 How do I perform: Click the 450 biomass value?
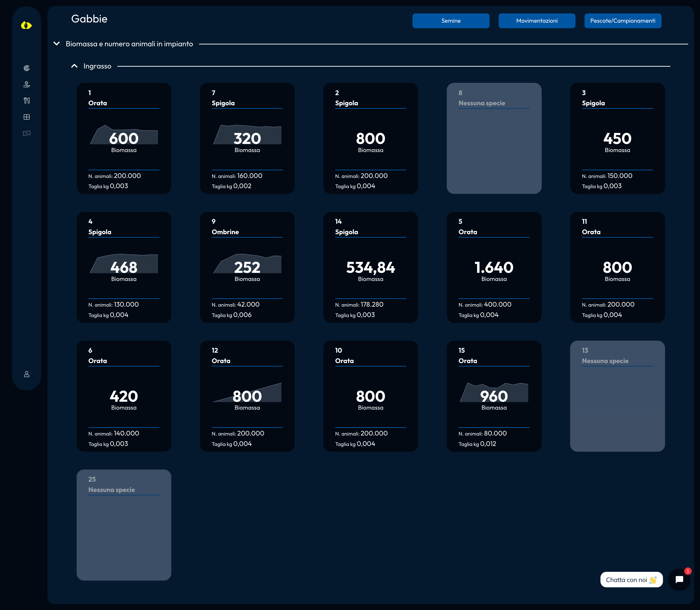(x=617, y=139)
